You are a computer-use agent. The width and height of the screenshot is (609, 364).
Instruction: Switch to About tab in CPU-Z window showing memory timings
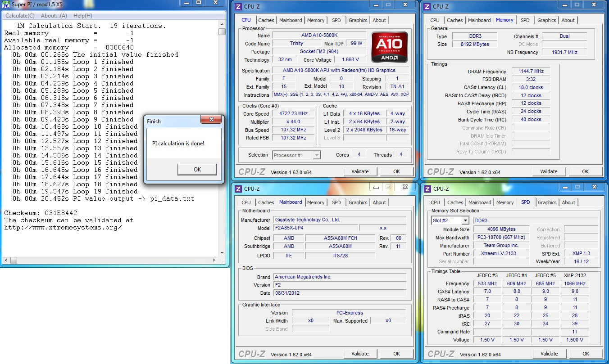pyautogui.click(x=568, y=20)
